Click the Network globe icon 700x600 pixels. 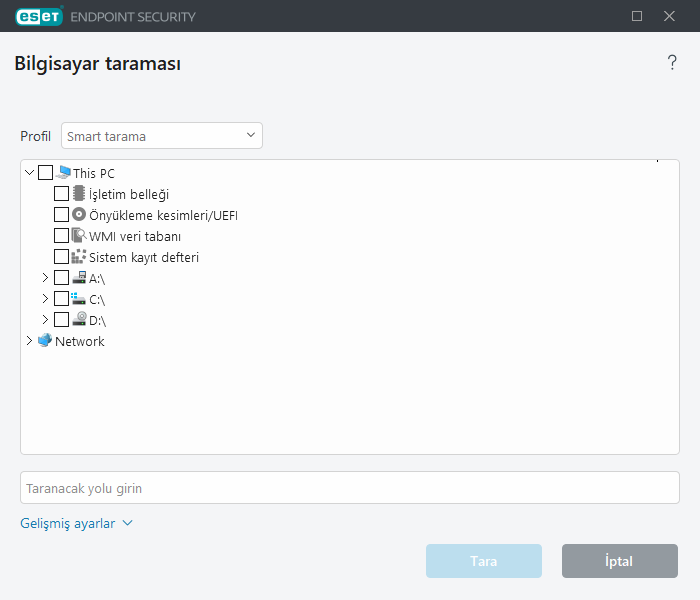click(45, 341)
